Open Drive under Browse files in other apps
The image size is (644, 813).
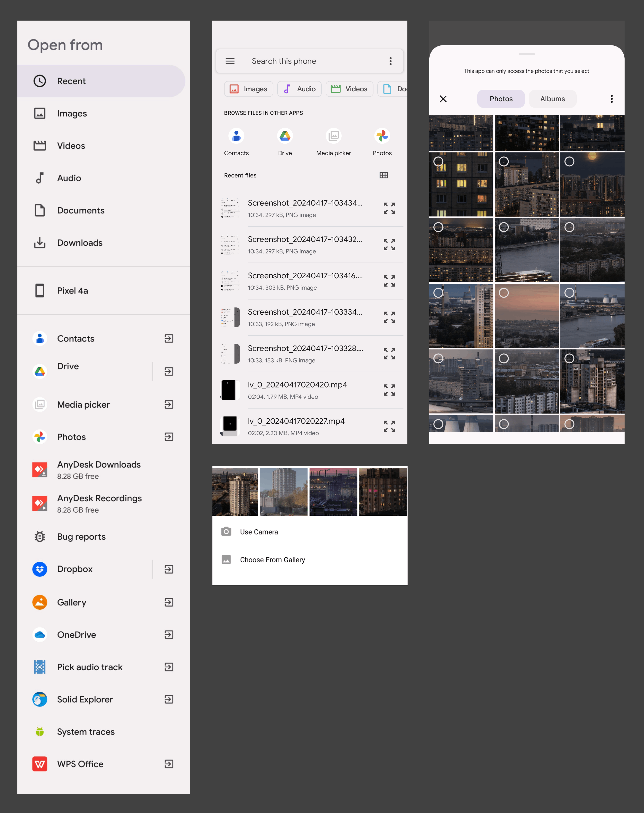(x=285, y=141)
